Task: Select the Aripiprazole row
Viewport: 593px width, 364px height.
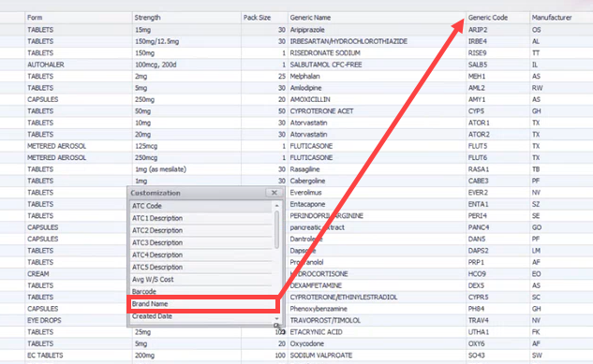Action: pyautogui.click(x=296, y=29)
